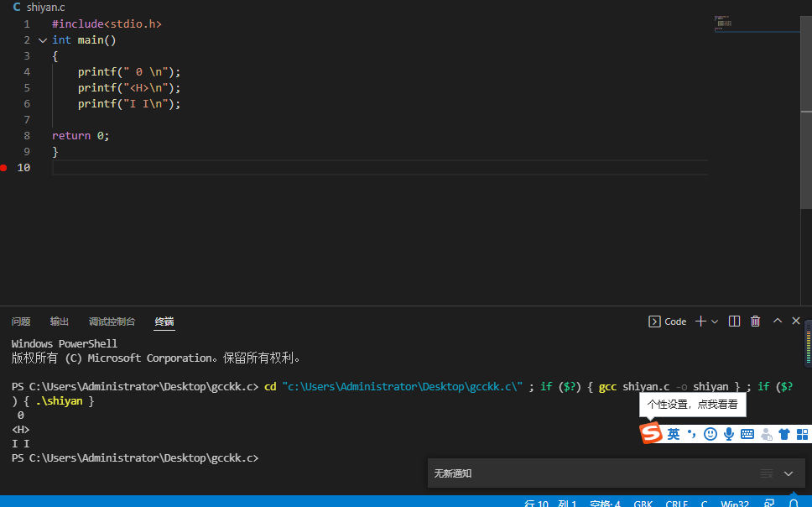Image resolution: width=812 pixels, height=507 pixels.
Task: Create new terminal with plus icon
Action: [x=700, y=321]
